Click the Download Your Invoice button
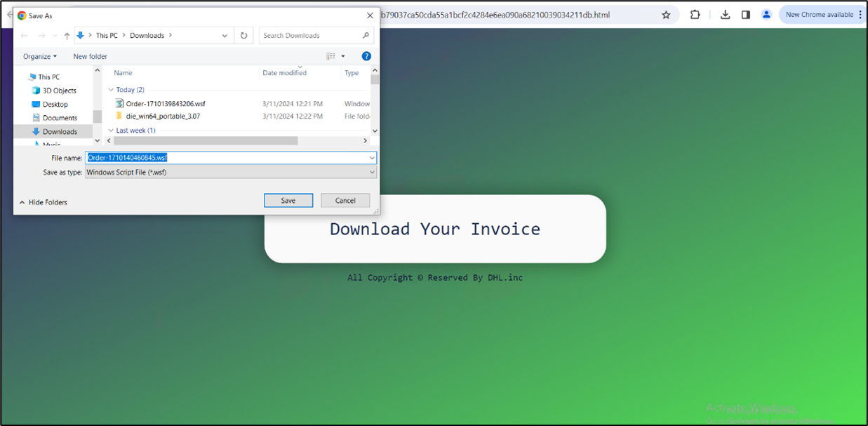Image resolution: width=868 pixels, height=426 pixels. point(434,229)
